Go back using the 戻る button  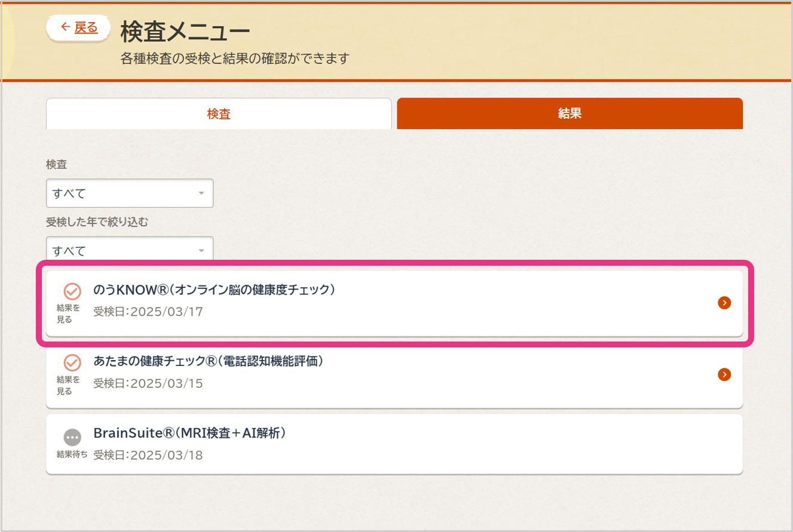tap(79, 27)
